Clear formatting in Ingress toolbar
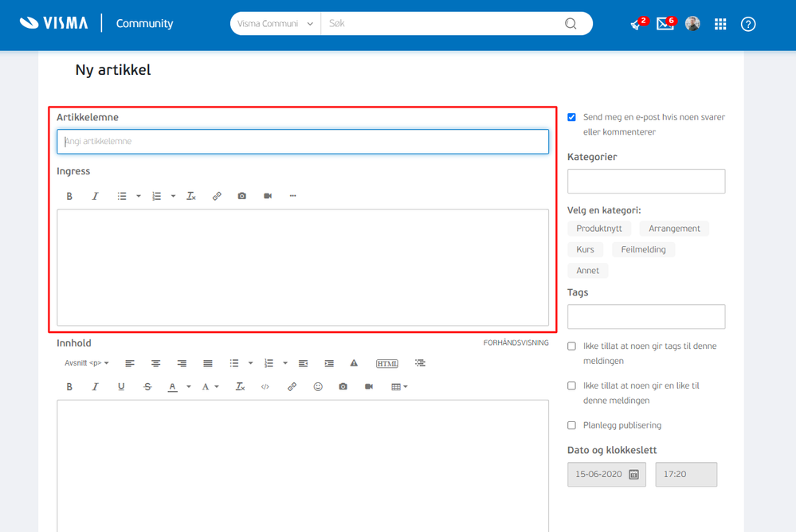This screenshot has width=796, height=532. (191, 196)
